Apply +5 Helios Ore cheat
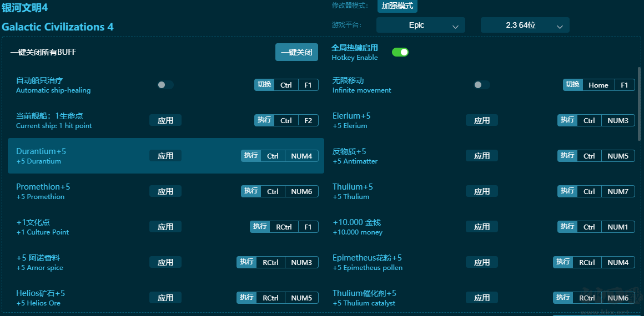This screenshot has width=644, height=316. tap(165, 298)
